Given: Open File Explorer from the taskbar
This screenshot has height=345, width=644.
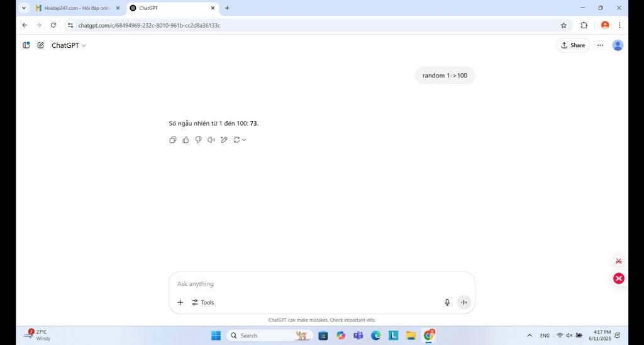Looking at the screenshot, I should point(411,336).
